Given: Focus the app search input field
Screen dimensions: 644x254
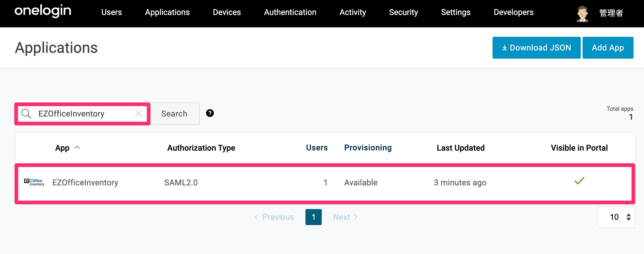Looking at the screenshot, I should click(82, 114).
